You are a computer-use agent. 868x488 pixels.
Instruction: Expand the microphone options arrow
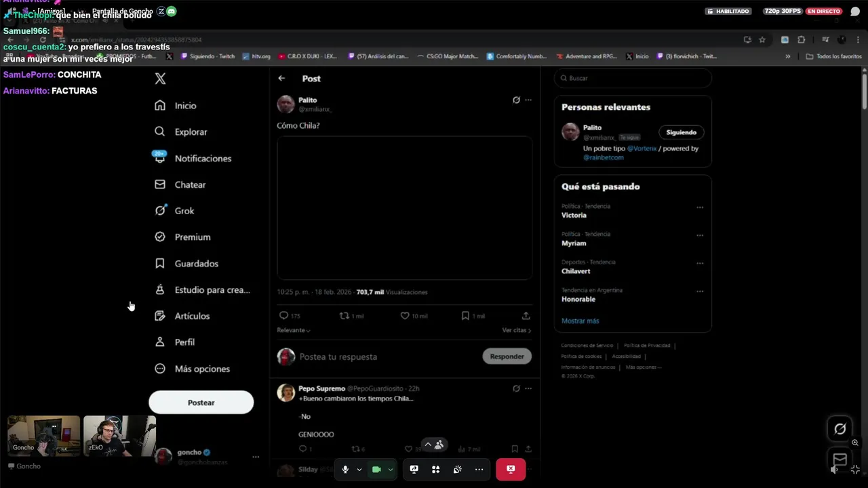(x=359, y=470)
